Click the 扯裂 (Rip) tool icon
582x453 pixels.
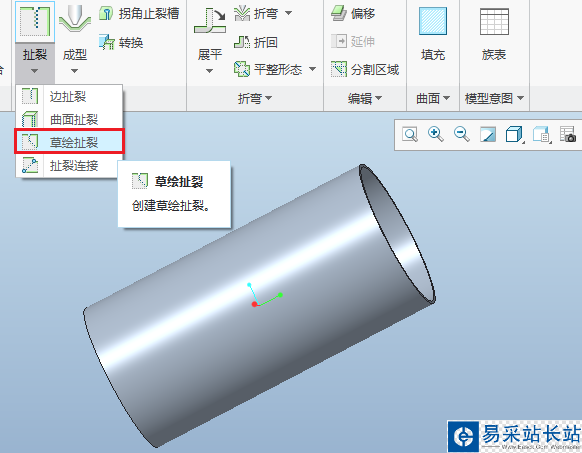point(35,22)
